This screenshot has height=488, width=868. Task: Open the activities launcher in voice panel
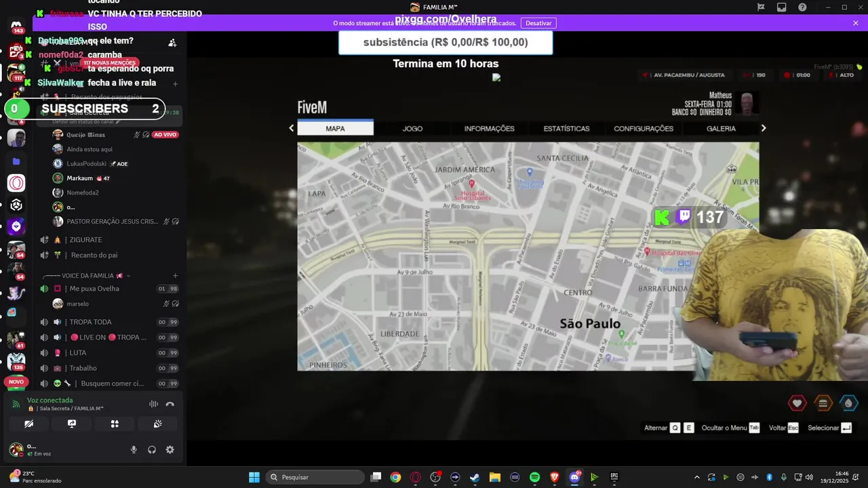click(x=115, y=424)
